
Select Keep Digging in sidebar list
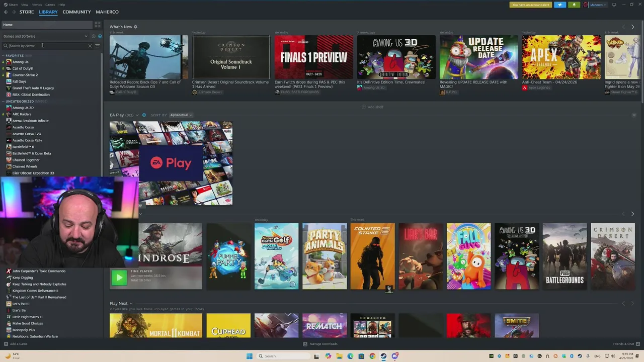click(22, 278)
